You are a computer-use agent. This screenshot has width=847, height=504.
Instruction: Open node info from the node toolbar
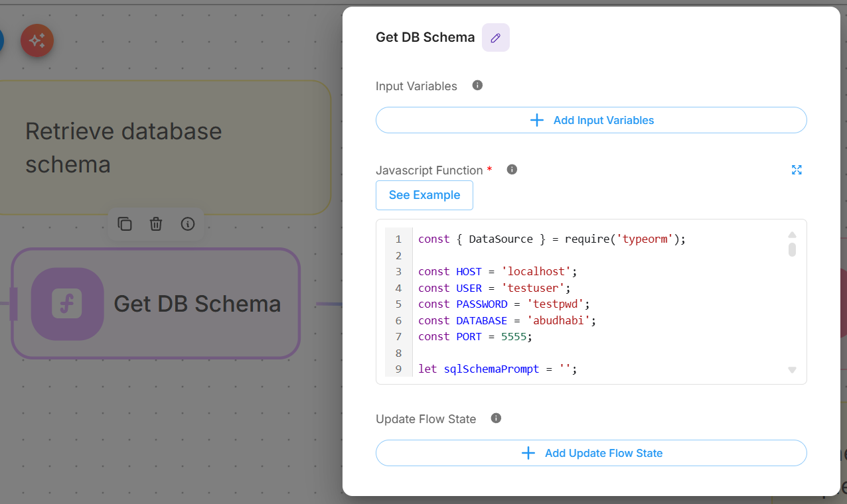click(x=188, y=224)
